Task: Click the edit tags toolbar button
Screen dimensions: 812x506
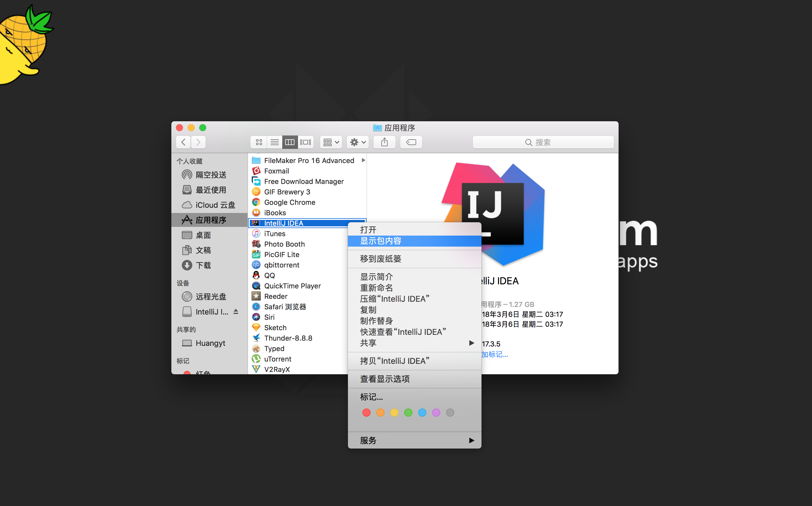Action: [411, 142]
